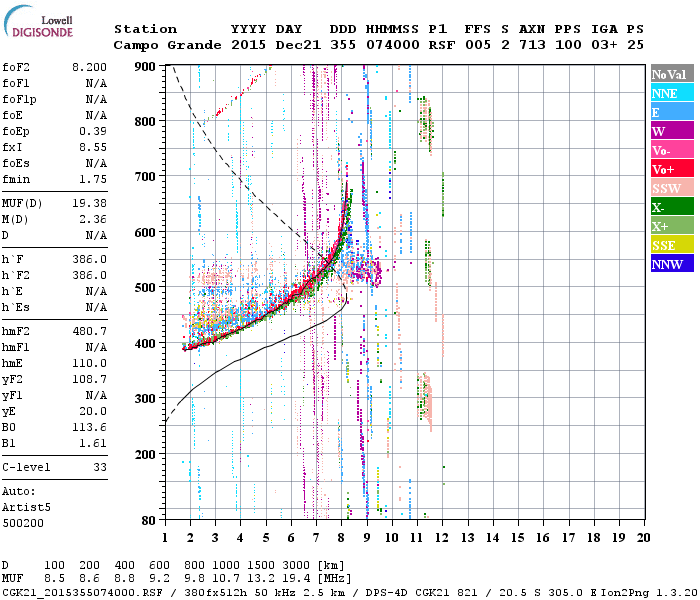This screenshot has height=600, width=700.
Task: Click the 900 km height axis label
Action: (x=145, y=67)
